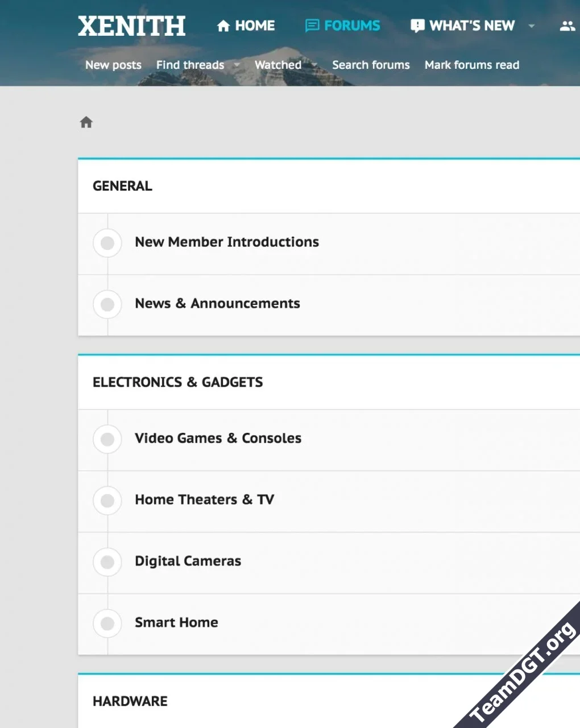This screenshot has height=728, width=580.
Task: Click Mark forums read
Action: [x=471, y=65]
